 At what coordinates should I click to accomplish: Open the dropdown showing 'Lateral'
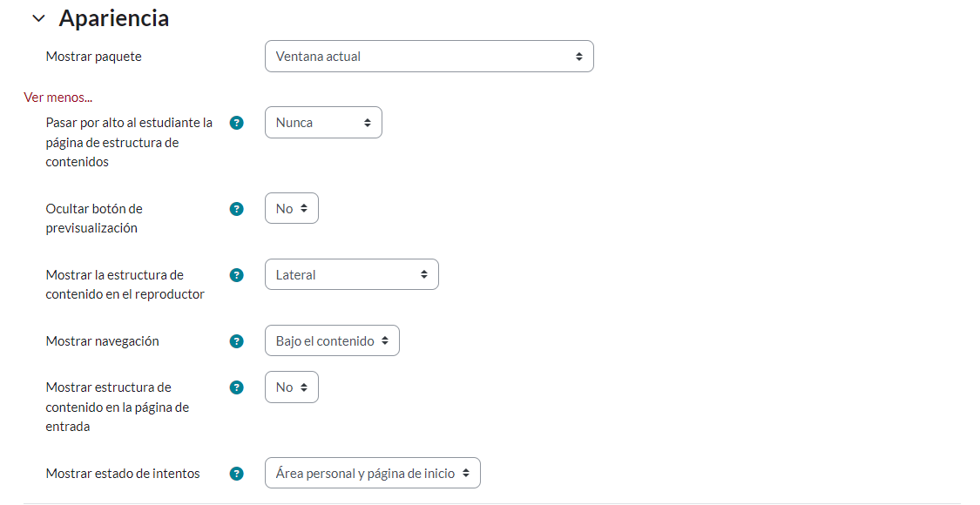tap(351, 273)
